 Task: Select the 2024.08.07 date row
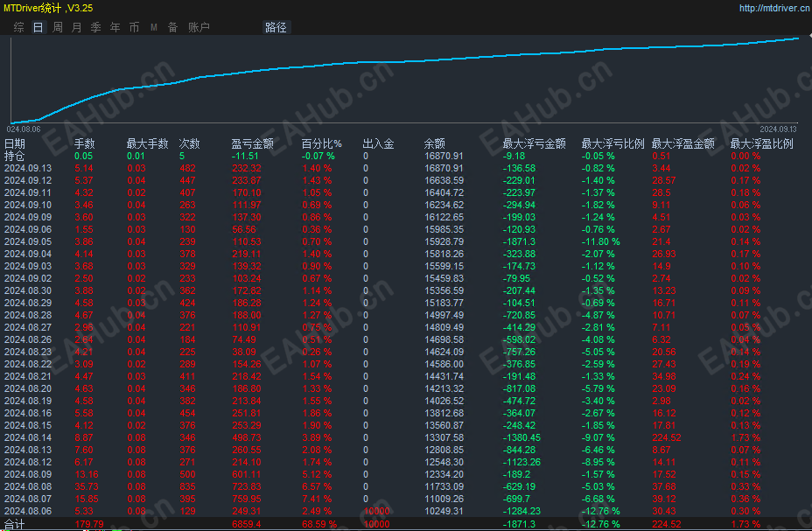coord(406,499)
